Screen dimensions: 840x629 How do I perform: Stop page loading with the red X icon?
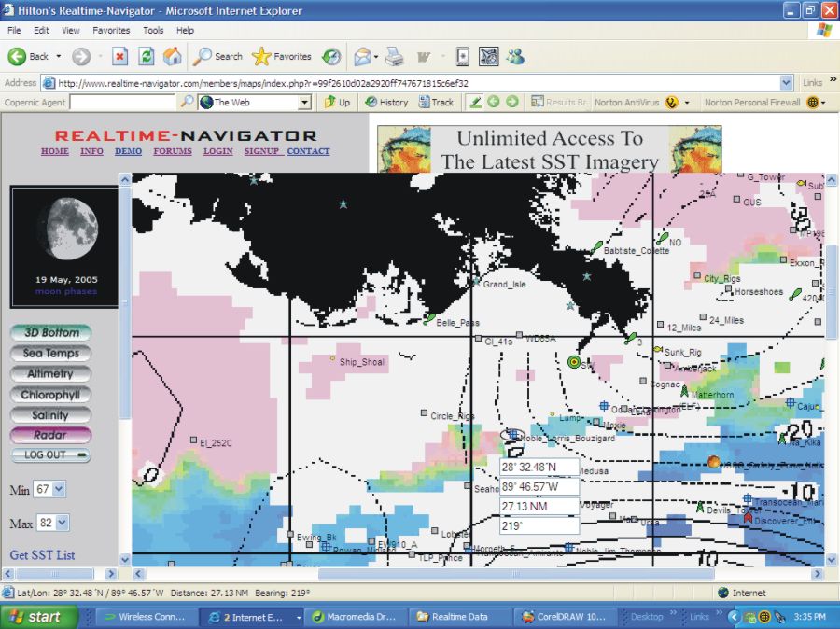point(120,56)
